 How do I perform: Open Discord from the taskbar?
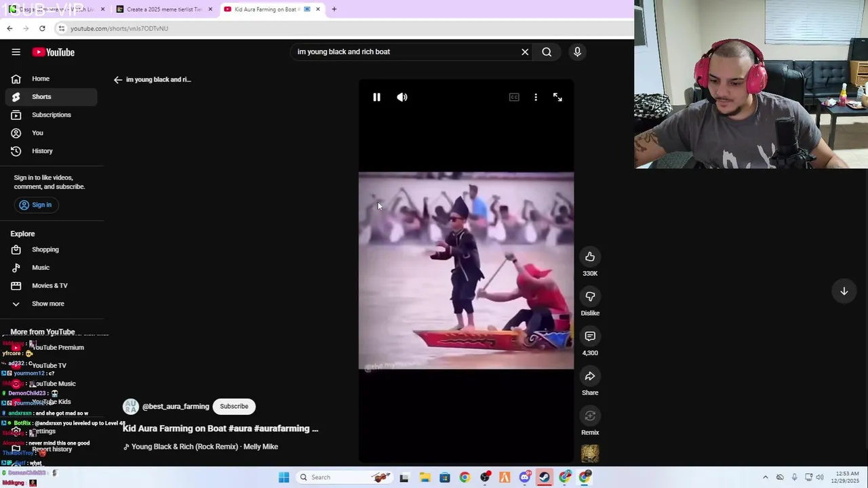[525, 477]
